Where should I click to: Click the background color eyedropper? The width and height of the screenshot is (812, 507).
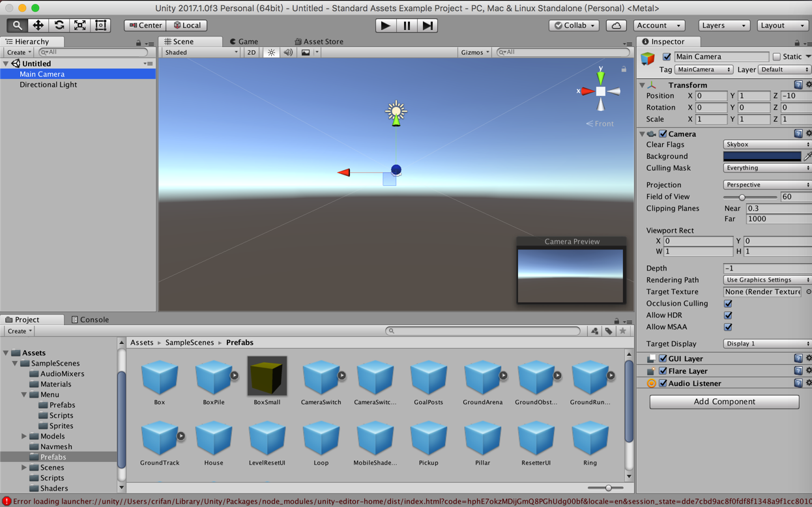(807, 156)
